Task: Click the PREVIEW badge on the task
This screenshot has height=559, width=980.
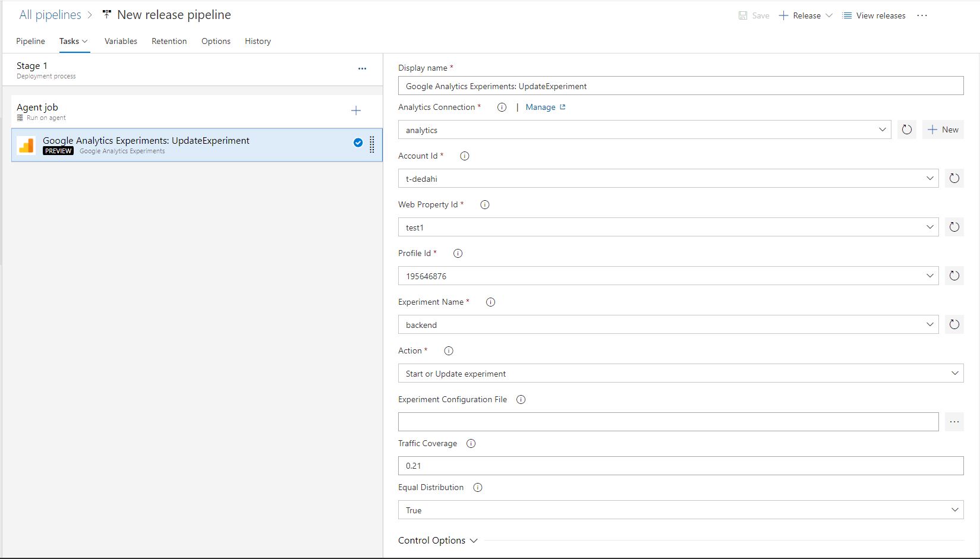Action: (x=58, y=151)
